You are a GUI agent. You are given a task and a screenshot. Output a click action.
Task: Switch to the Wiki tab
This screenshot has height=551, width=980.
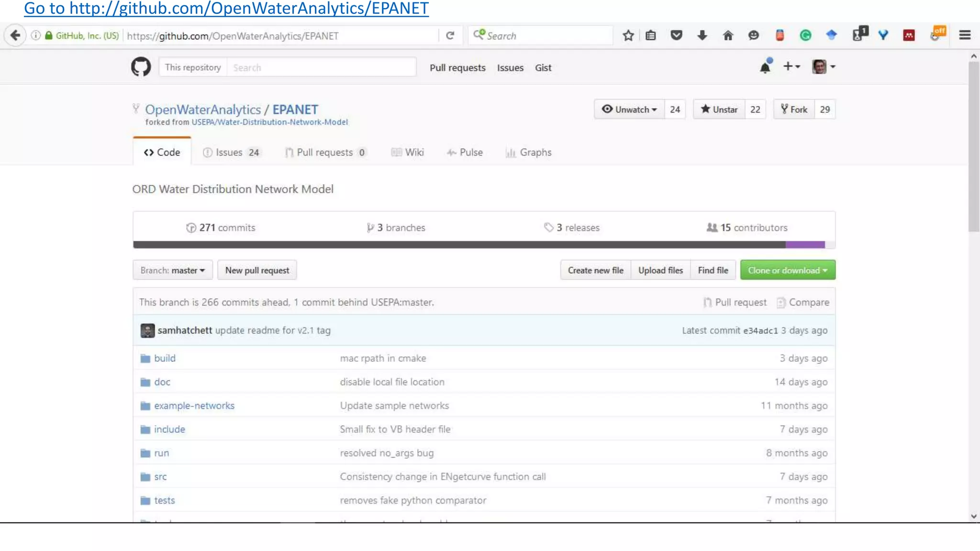coord(408,153)
